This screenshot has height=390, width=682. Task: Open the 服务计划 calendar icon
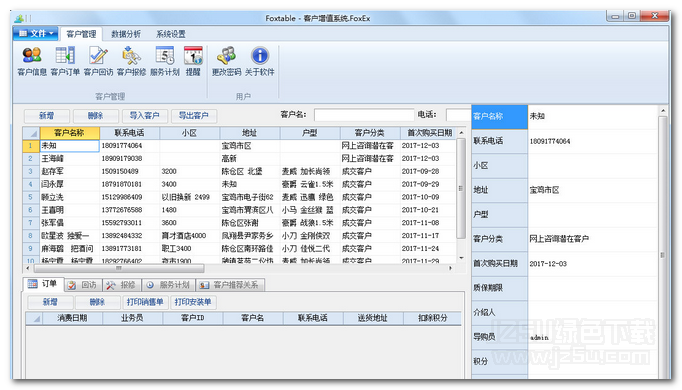coord(165,61)
